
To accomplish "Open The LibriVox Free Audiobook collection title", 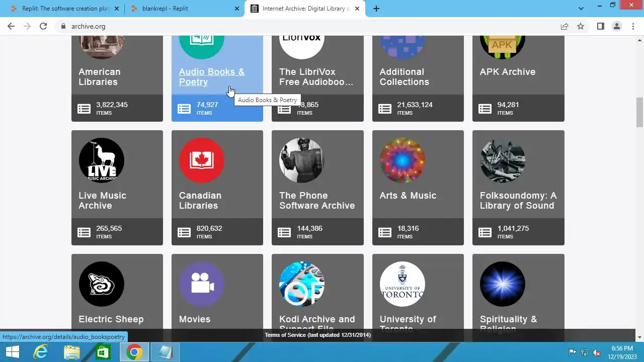I will (316, 77).
